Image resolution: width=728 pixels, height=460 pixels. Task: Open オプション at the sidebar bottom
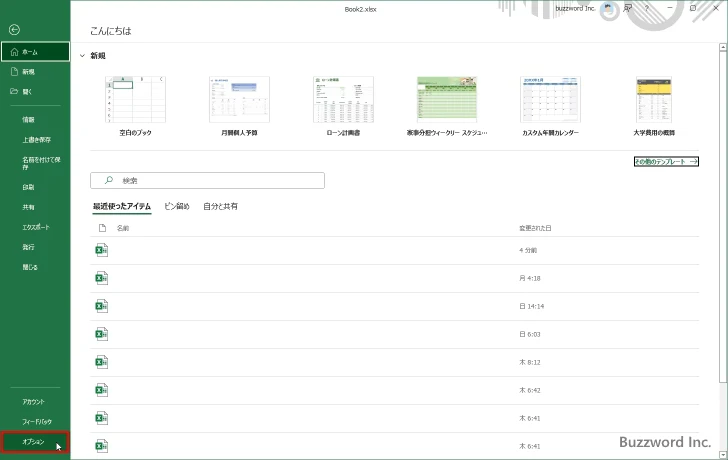click(33, 441)
